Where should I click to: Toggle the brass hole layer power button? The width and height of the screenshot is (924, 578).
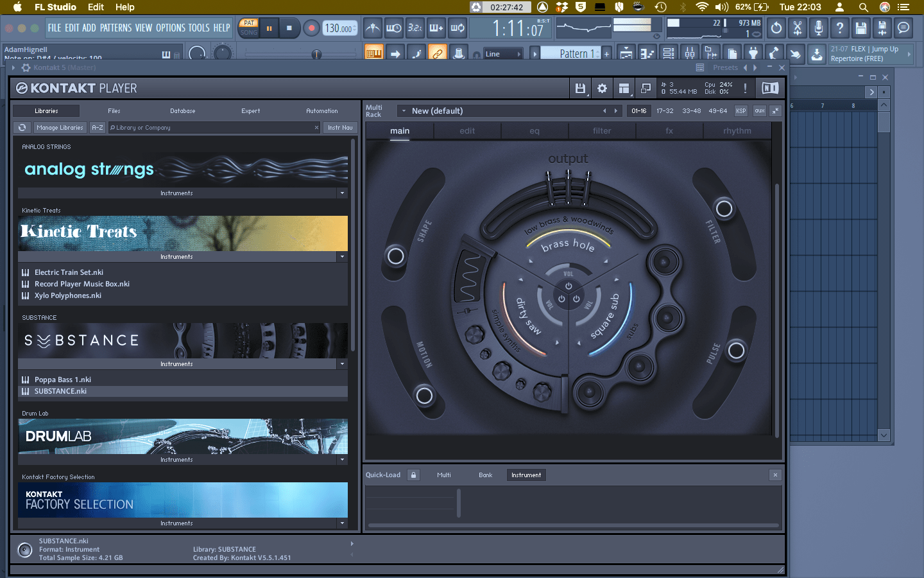[x=569, y=286]
